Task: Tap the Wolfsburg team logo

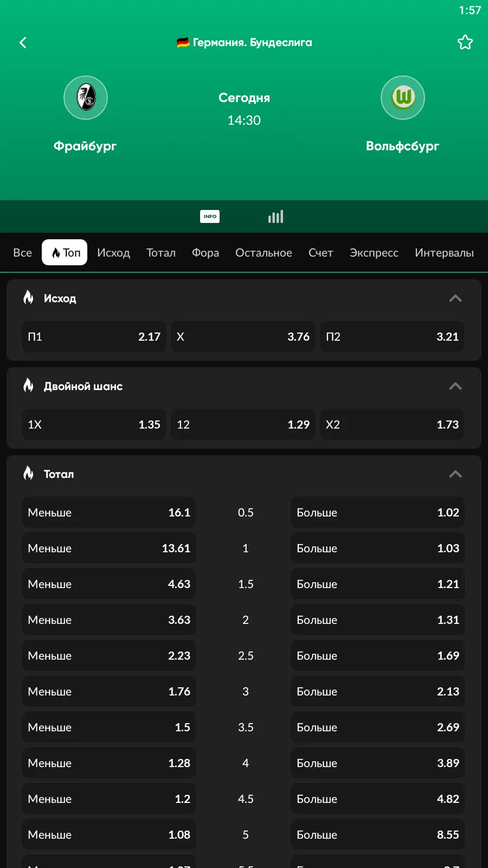Action: (402, 98)
